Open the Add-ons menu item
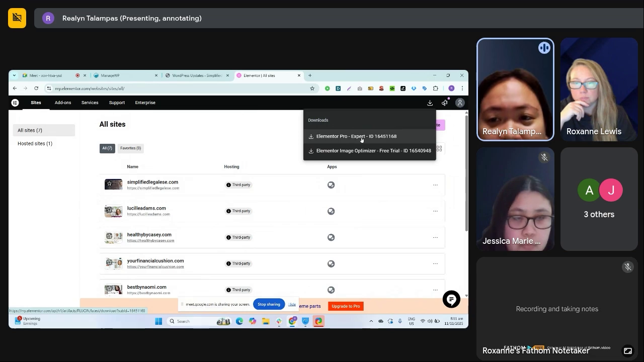This screenshot has width=644, height=362. (63, 103)
